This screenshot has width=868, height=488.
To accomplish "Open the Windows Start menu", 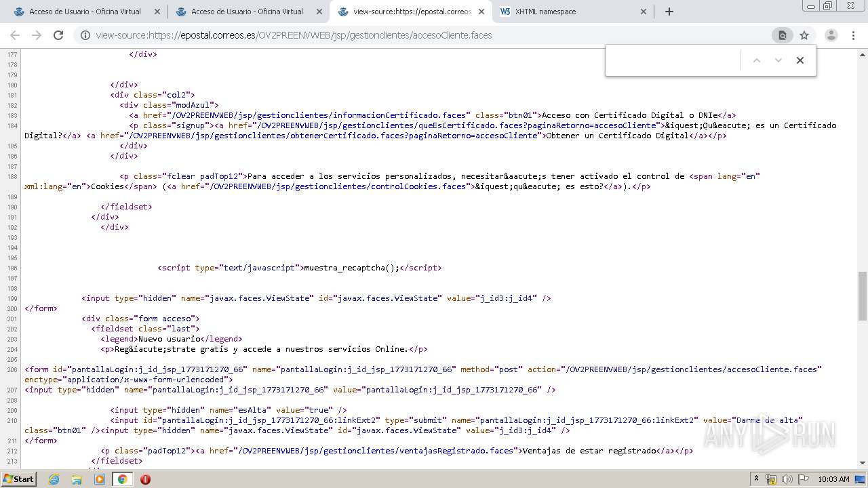I will click(x=18, y=479).
